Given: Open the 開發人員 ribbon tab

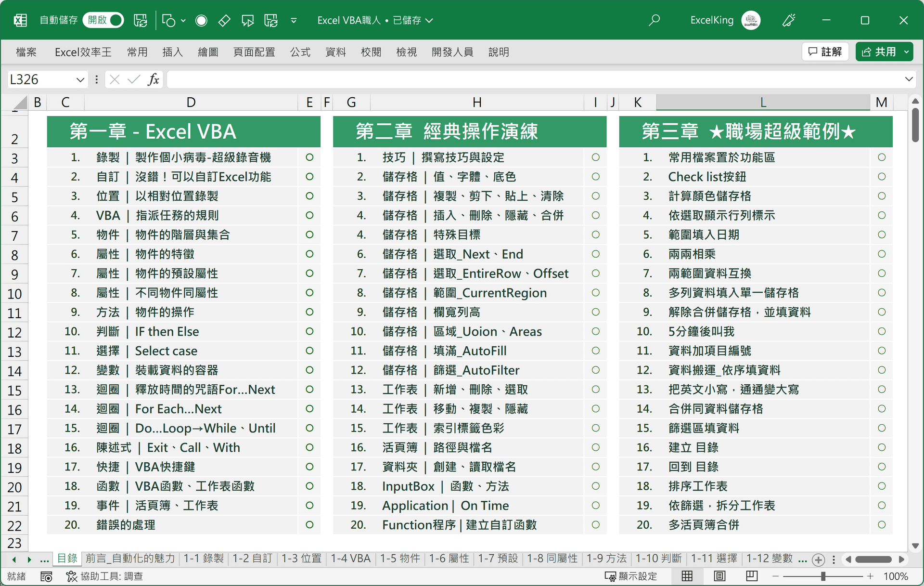Looking at the screenshot, I should point(452,52).
